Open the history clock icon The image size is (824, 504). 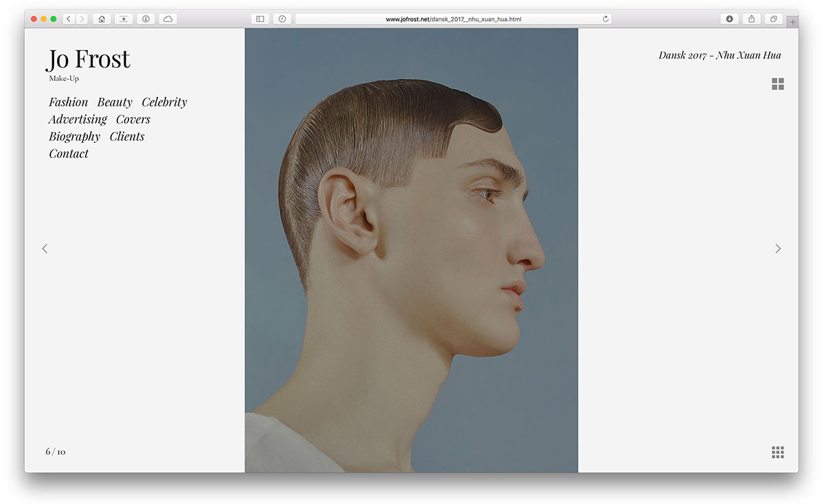tap(282, 19)
